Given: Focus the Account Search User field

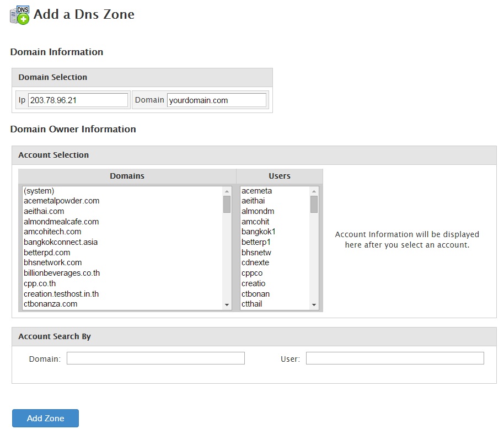Looking at the screenshot, I should pos(395,359).
